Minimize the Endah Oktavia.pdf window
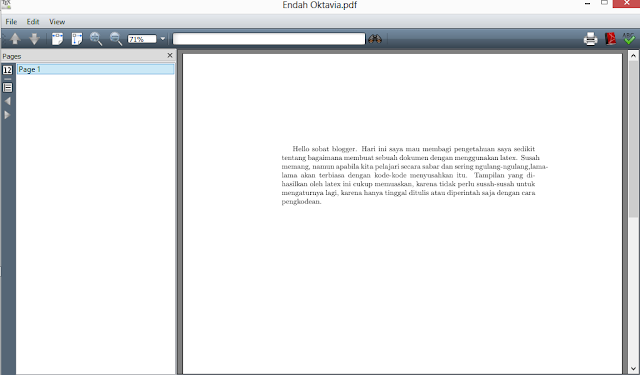The image size is (640, 375). (x=587, y=4)
